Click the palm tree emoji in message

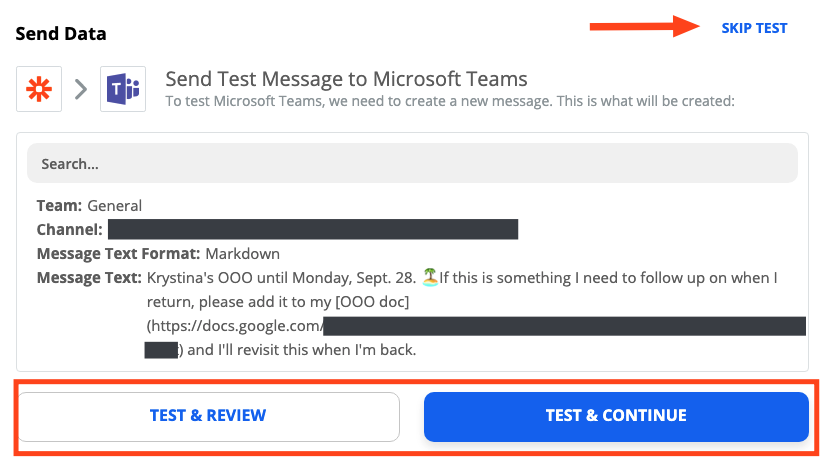tap(430, 277)
